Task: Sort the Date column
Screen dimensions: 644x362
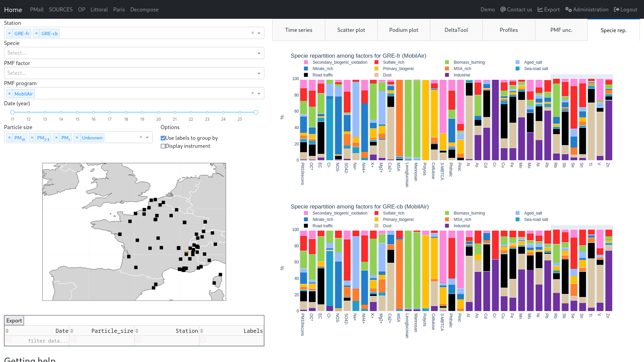Action: pyautogui.click(x=7, y=331)
